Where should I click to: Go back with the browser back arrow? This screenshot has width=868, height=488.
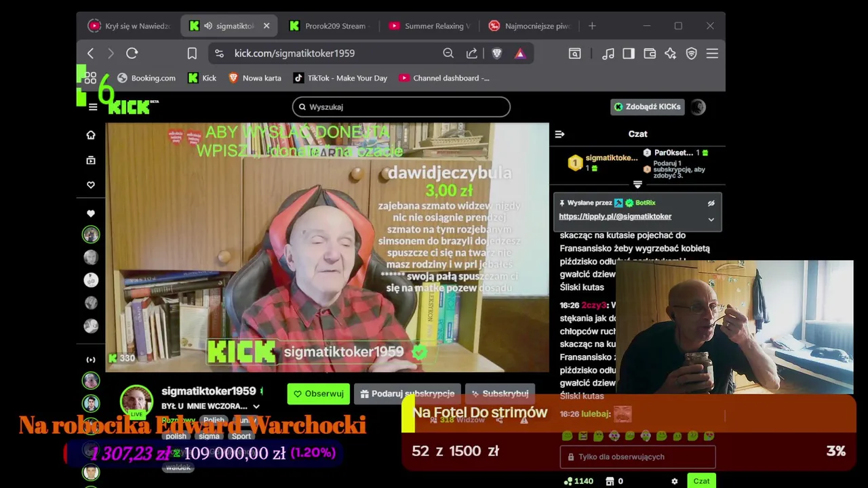[91, 53]
